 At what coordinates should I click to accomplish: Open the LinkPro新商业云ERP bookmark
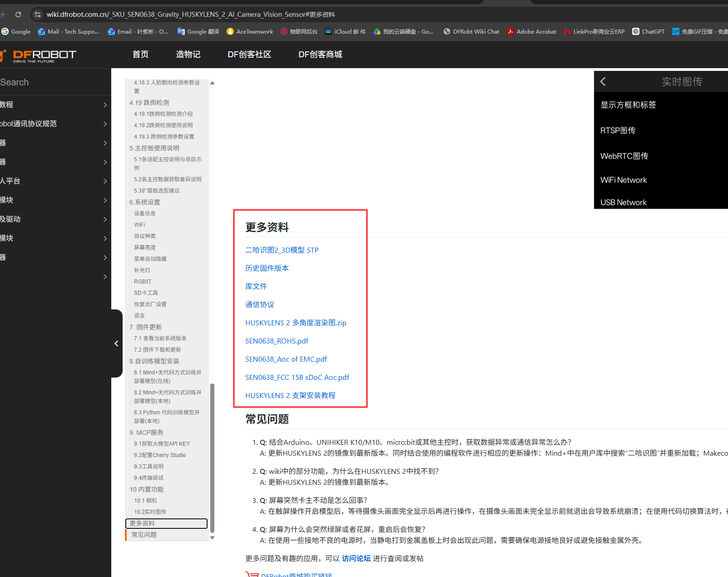click(594, 31)
